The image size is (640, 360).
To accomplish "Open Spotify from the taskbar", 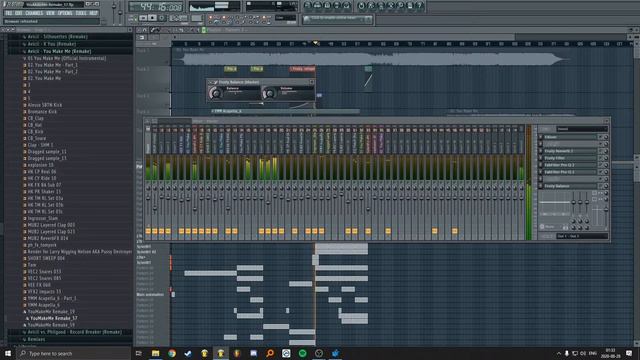I will [302, 353].
